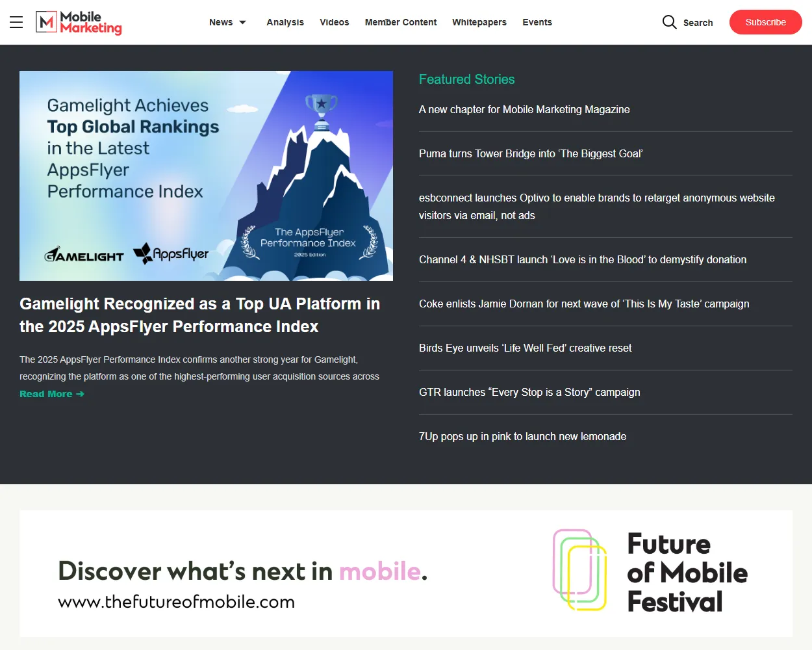Open the News menu item
812x650 pixels.
[221, 22]
